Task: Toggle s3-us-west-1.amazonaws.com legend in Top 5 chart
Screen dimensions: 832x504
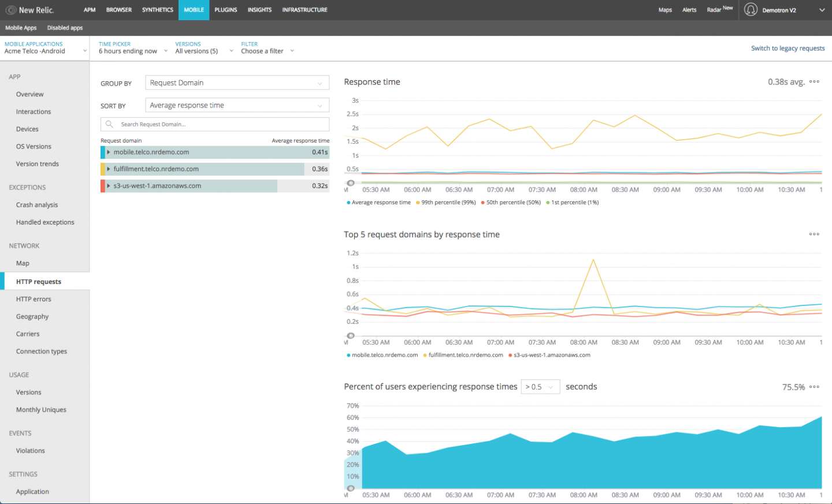Action: 549,355
